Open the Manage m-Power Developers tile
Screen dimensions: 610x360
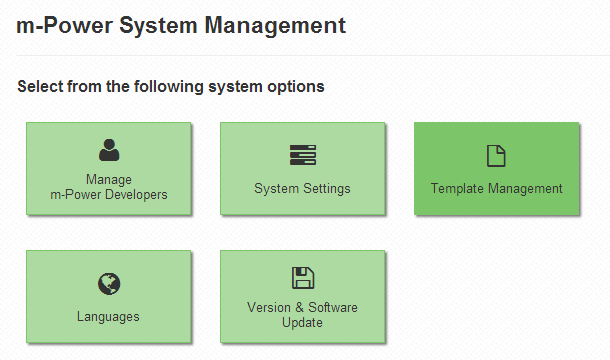tap(109, 169)
